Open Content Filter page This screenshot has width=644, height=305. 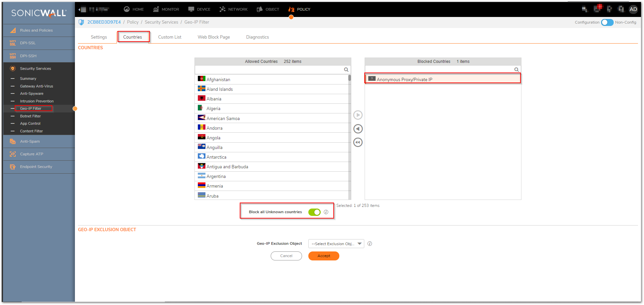tap(31, 131)
